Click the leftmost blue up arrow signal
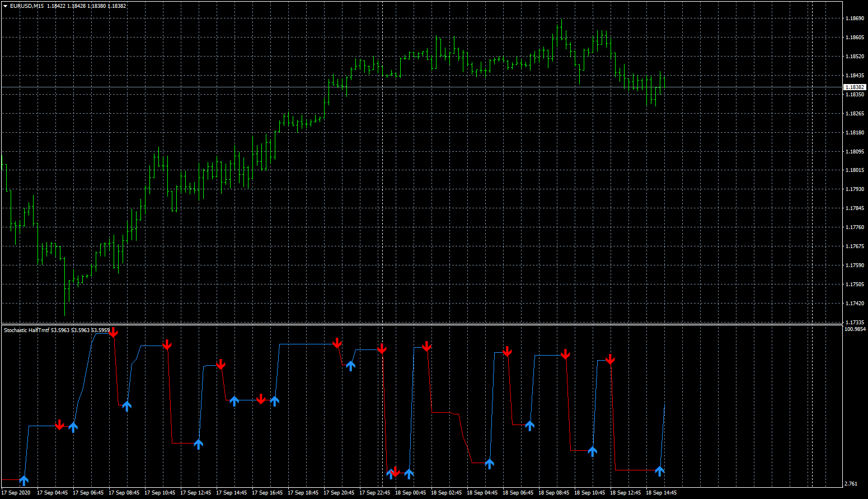 pyautogui.click(x=24, y=480)
